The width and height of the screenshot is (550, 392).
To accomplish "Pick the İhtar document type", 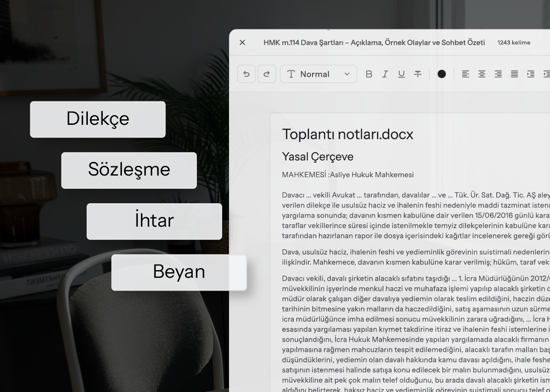I will (154, 221).
